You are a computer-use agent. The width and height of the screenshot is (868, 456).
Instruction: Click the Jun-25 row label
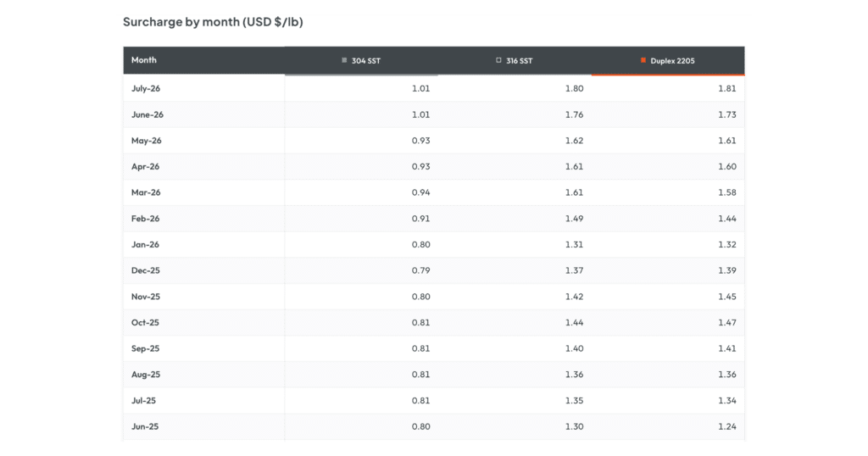click(x=145, y=426)
